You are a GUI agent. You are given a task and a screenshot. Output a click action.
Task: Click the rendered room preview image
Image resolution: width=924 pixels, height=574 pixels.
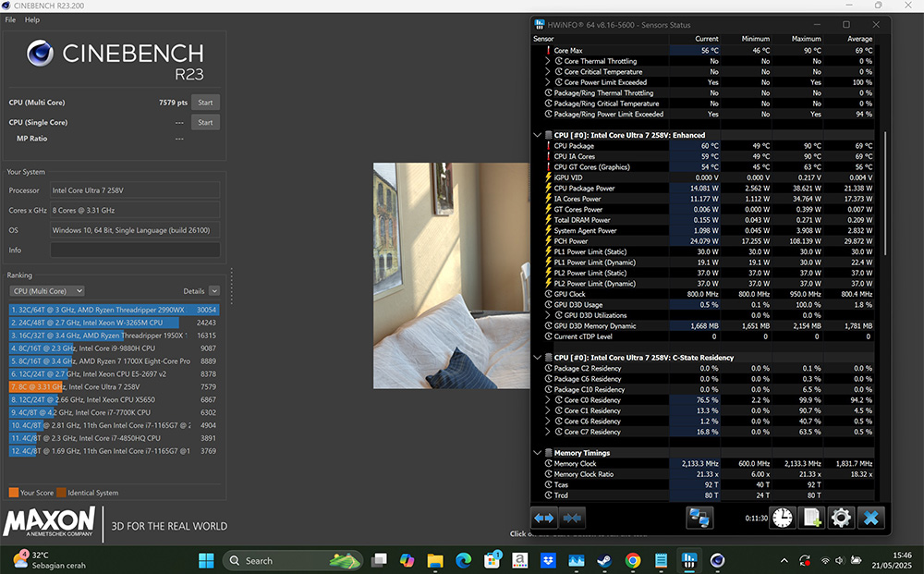[x=452, y=275]
